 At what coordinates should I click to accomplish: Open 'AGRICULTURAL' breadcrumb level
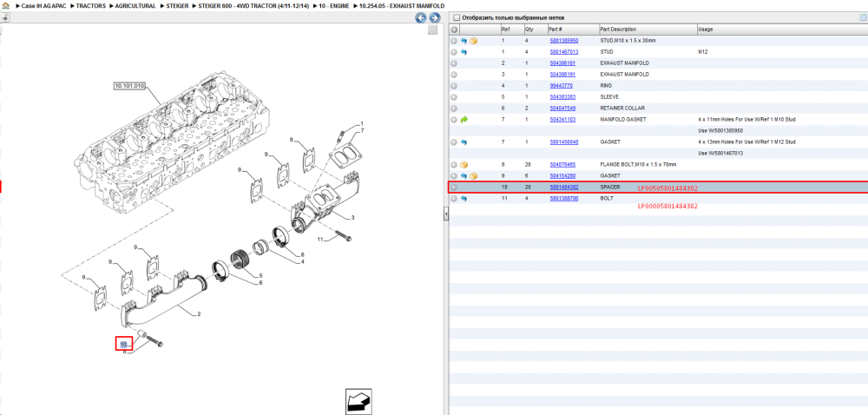[135, 5]
